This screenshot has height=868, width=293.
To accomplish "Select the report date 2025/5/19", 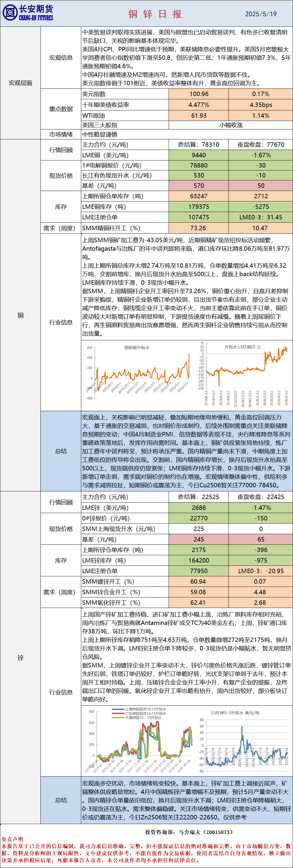I will point(261,14).
